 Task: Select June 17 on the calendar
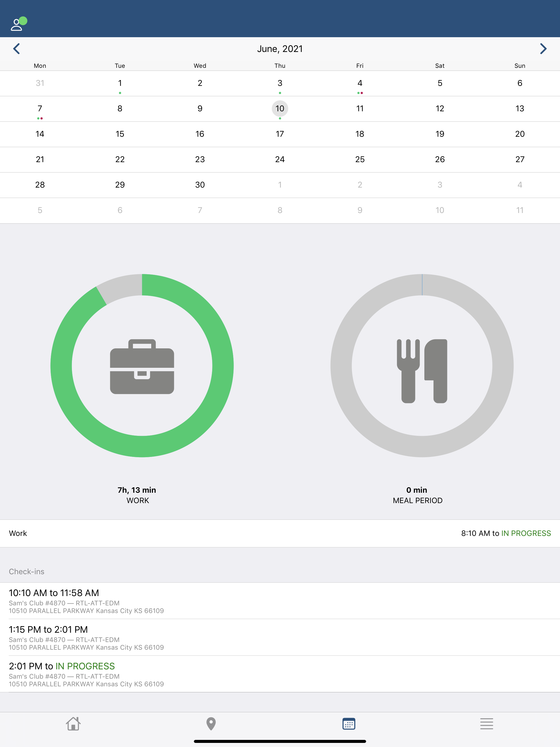point(280,134)
